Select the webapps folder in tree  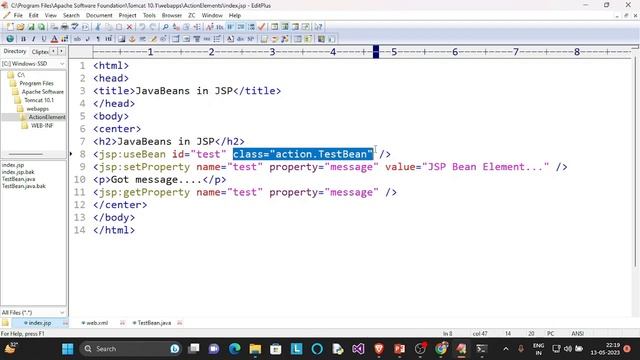tap(37, 109)
